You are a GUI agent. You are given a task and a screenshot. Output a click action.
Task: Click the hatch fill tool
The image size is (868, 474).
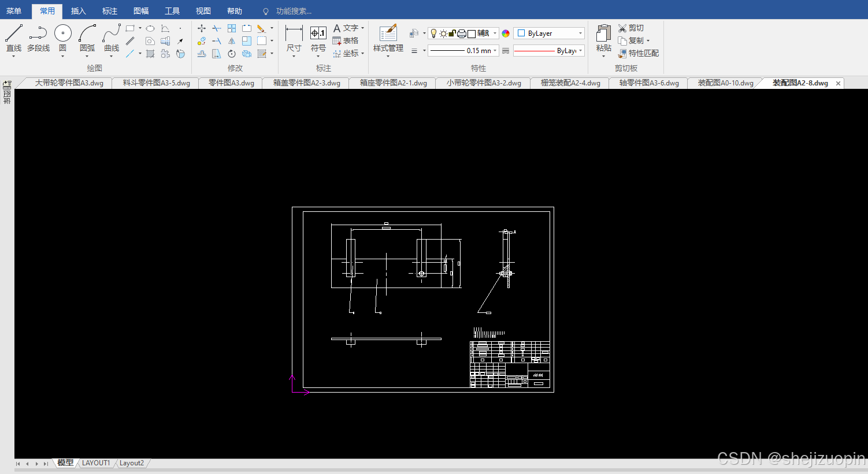coord(150,54)
